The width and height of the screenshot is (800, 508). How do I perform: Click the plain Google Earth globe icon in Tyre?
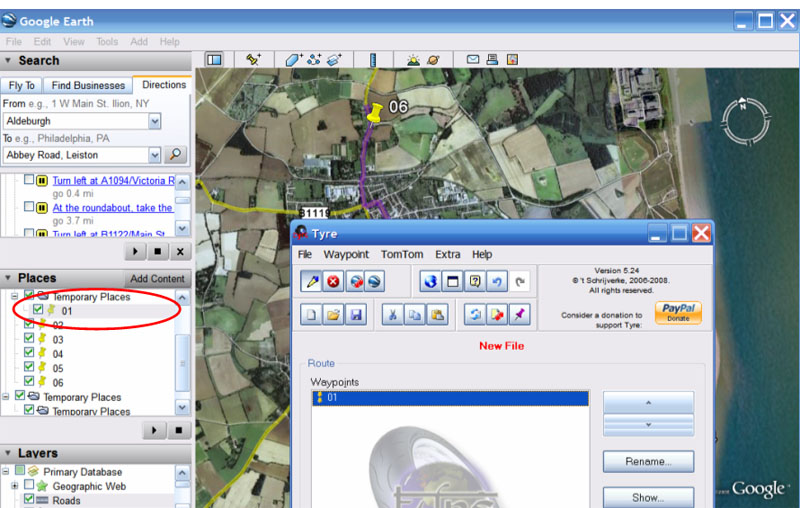tap(375, 281)
